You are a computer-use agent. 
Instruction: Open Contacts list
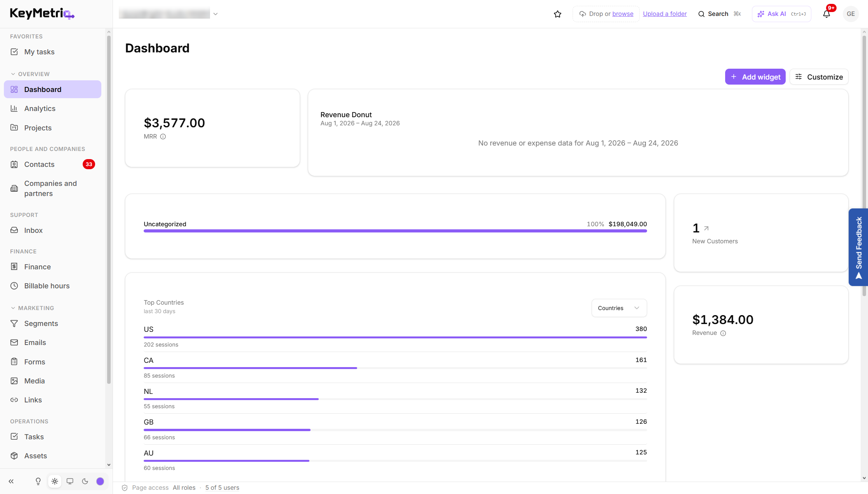click(52, 165)
